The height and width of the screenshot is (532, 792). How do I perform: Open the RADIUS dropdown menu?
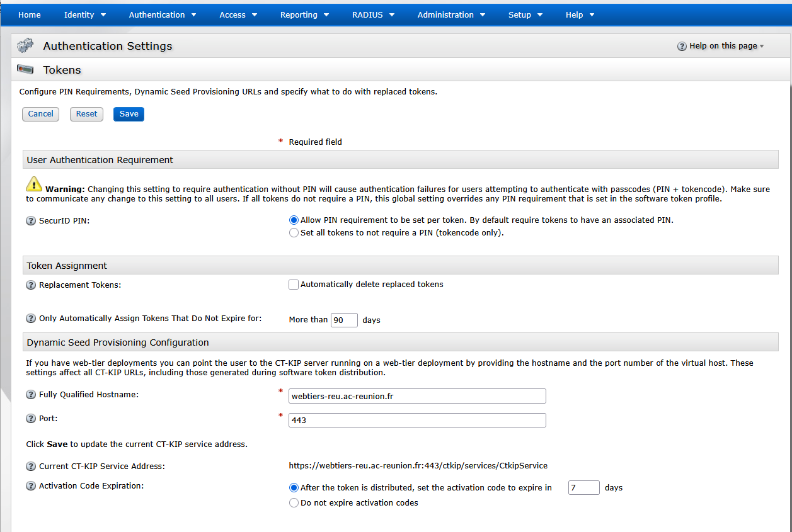pyautogui.click(x=373, y=14)
